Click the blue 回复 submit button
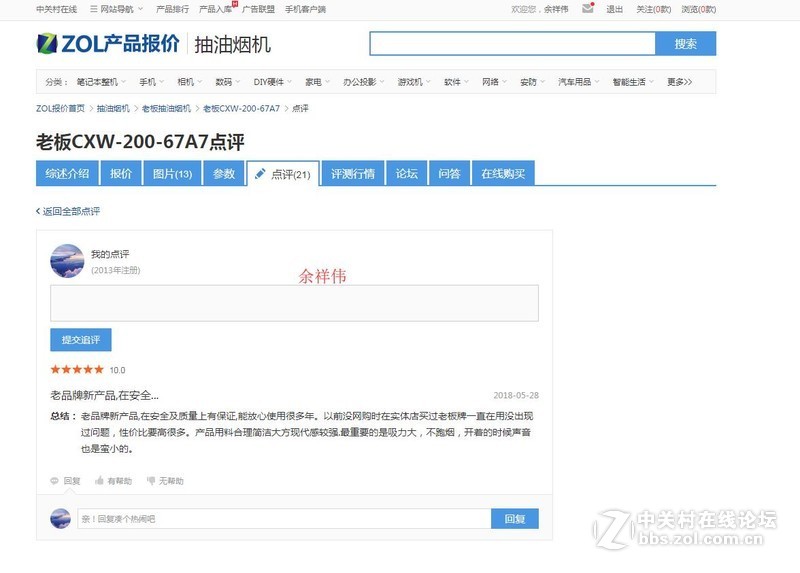Image resolution: width=800 pixels, height=573 pixels. [515, 518]
